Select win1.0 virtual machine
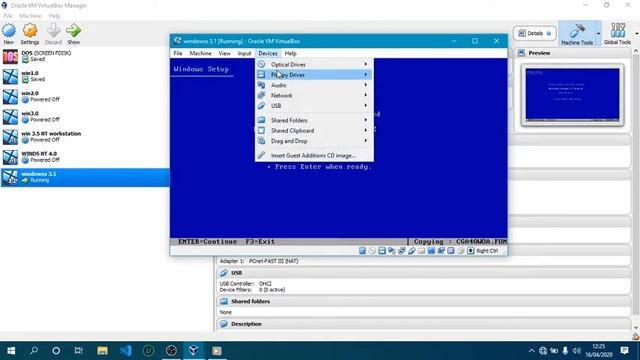 pyautogui.click(x=85, y=76)
